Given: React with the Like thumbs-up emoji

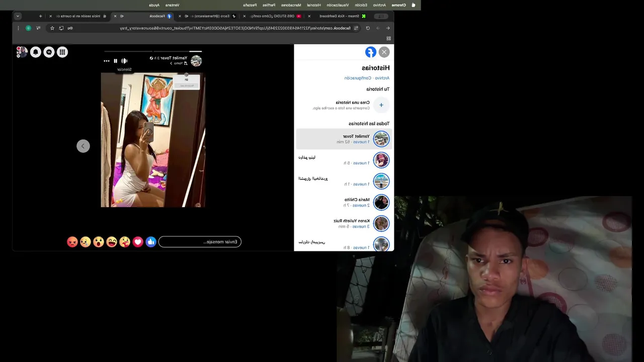Looking at the screenshot, I should point(151,242).
